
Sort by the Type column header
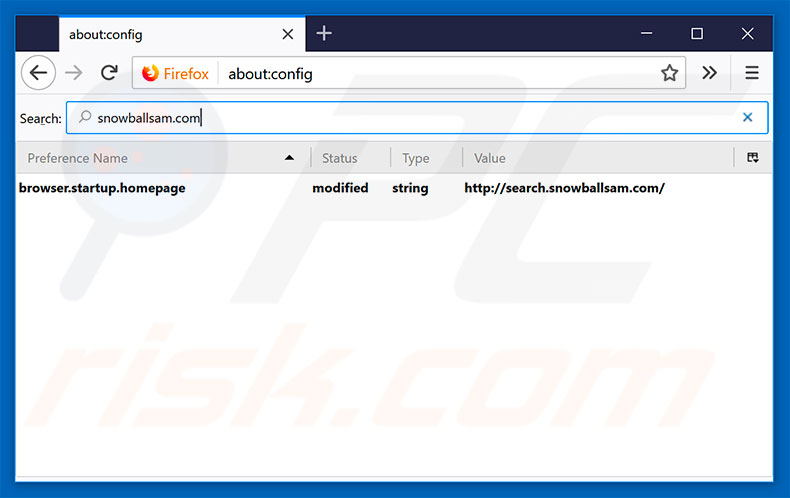pyautogui.click(x=426, y=158)
